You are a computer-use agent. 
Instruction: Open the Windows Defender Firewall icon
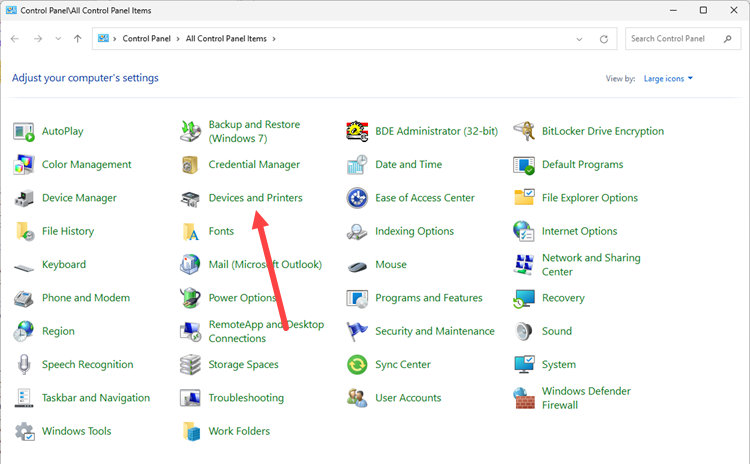point(524,398)
